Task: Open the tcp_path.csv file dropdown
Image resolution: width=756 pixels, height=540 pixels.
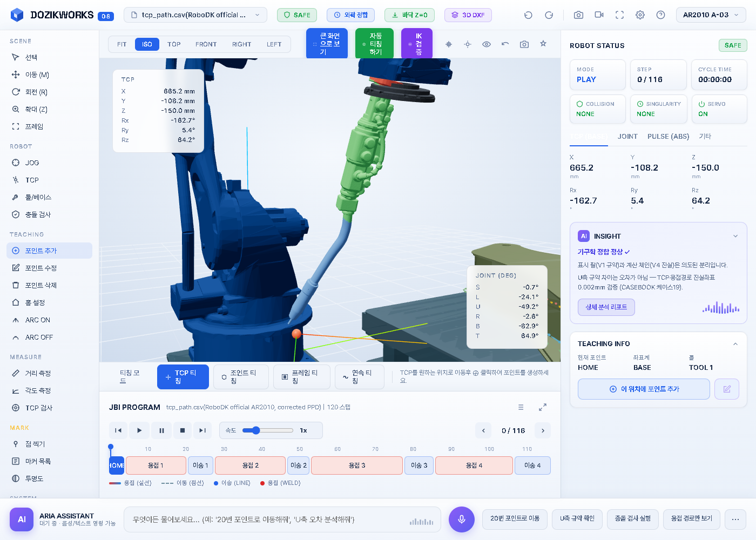Action: [195, 15]
